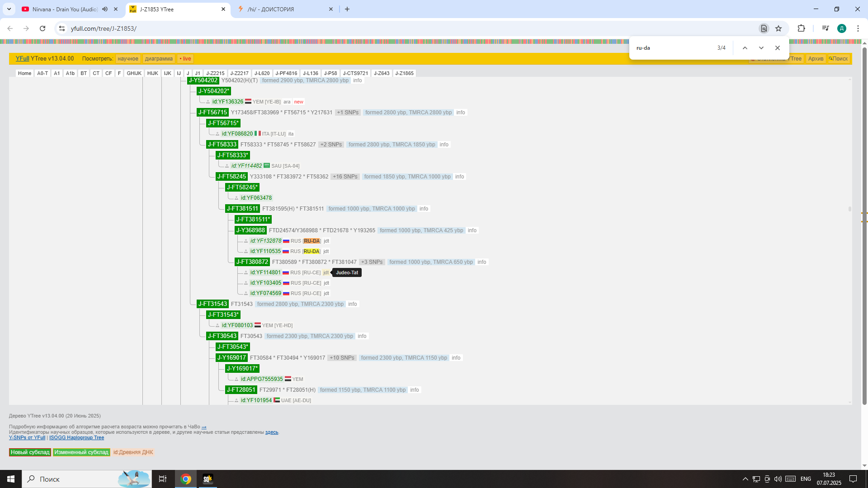The image size is (868, 488).
Task: Open Chrome three-dot menu
Action: point(858,28)
